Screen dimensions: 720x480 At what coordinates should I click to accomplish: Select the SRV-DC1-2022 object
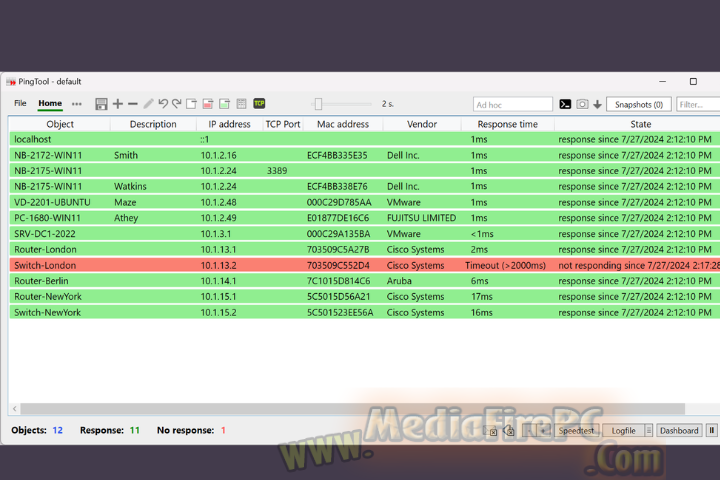45,234
